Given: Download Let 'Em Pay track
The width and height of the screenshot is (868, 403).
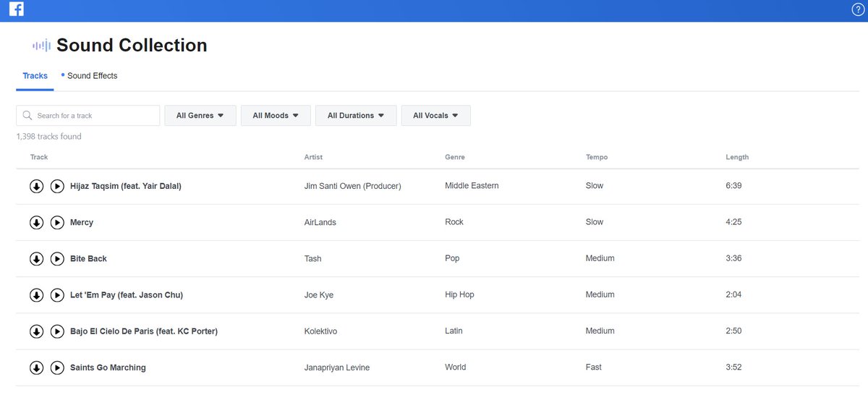Looking at the screenshot, I should click(36, 294).
